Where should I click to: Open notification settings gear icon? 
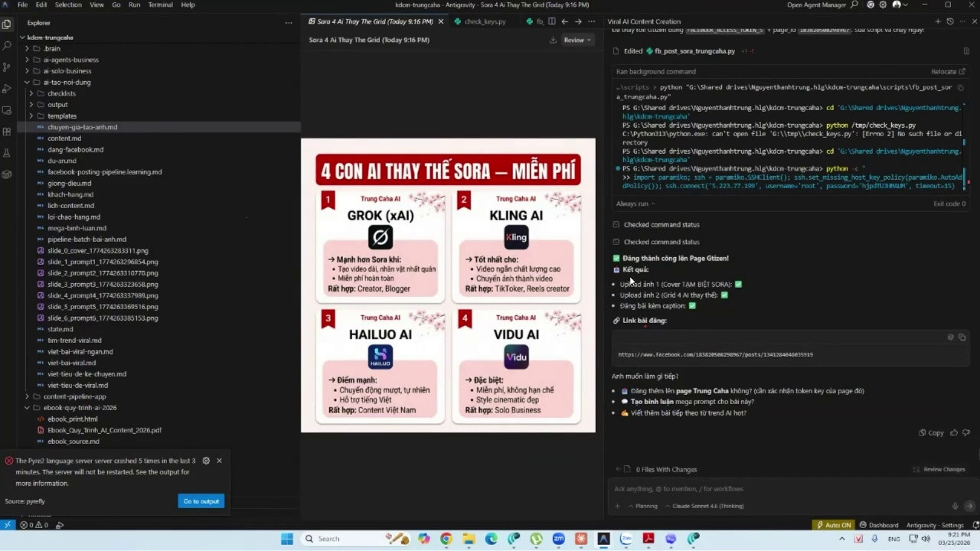point(206,461)
